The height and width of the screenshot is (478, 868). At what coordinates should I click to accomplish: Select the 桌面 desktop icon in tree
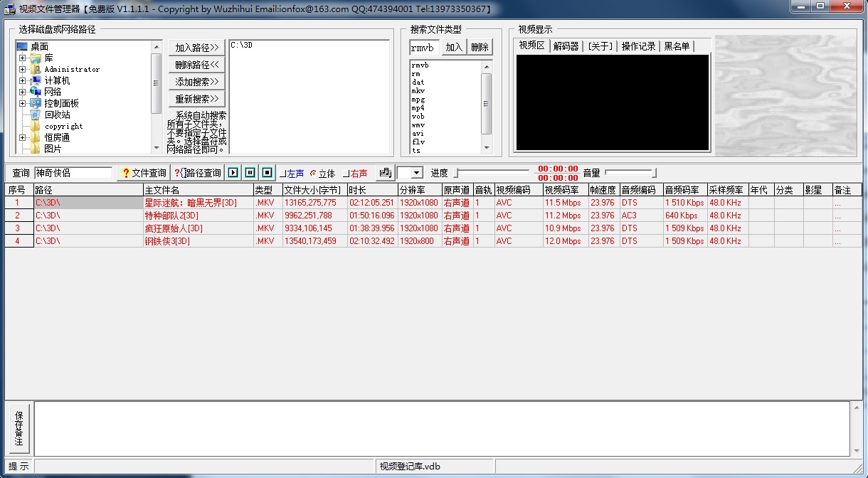click(22, 46)
